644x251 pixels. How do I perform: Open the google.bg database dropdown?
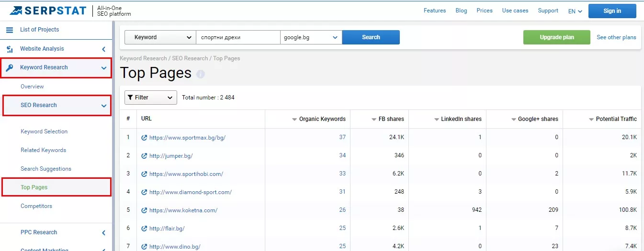[311, 37]
